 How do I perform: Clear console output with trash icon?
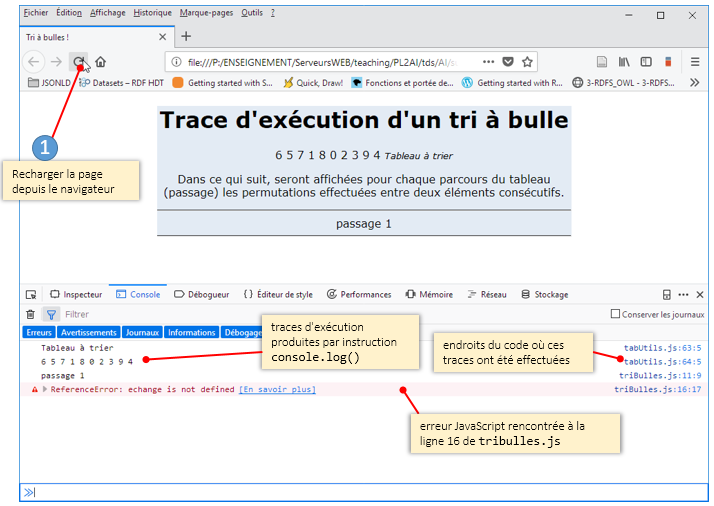(x=30, y=314)
